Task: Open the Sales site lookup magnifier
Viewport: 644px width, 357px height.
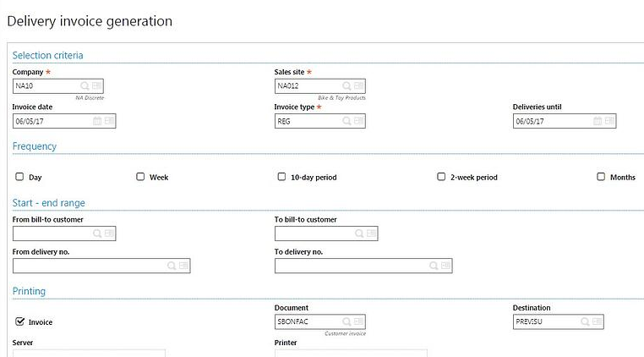Action: 347,86
